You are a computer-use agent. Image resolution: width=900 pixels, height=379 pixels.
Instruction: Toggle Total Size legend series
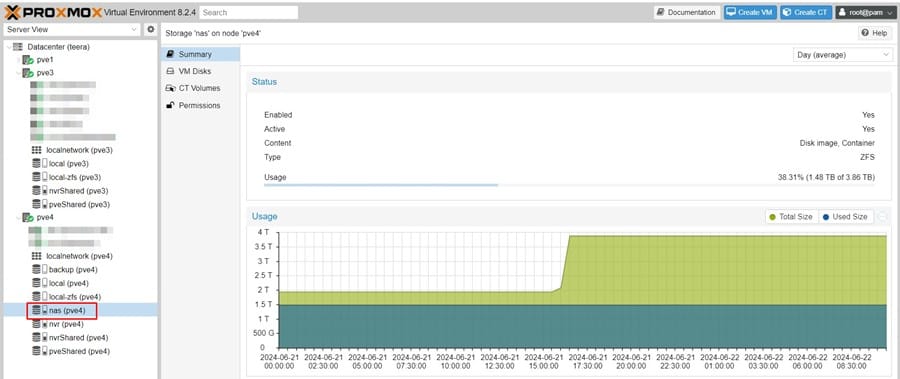792,216
